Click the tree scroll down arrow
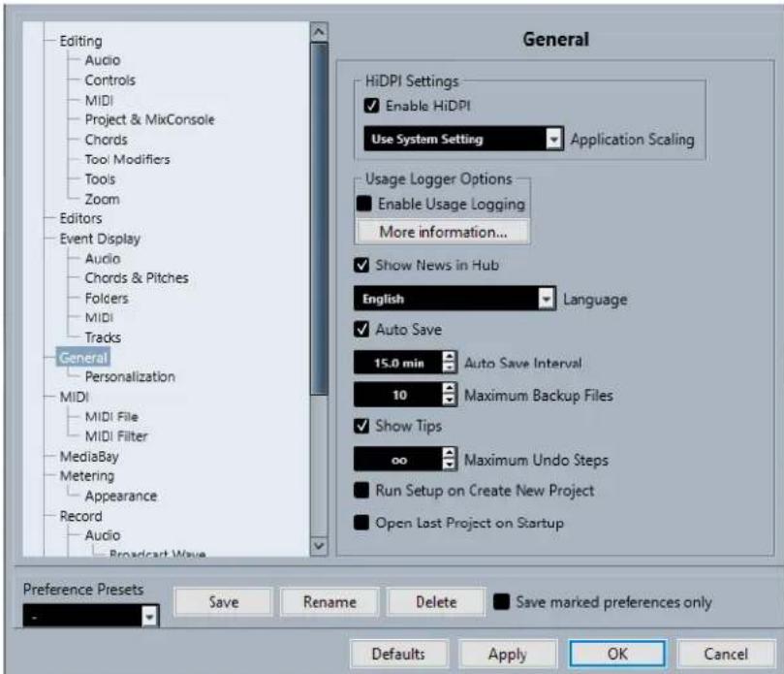The image size is (784, 674). 319,546
